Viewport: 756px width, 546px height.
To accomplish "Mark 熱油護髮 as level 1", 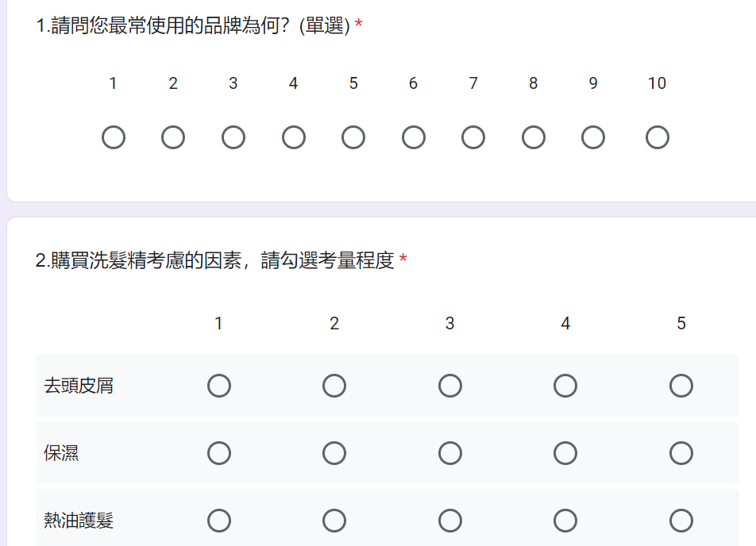I will tap(219, 521).
